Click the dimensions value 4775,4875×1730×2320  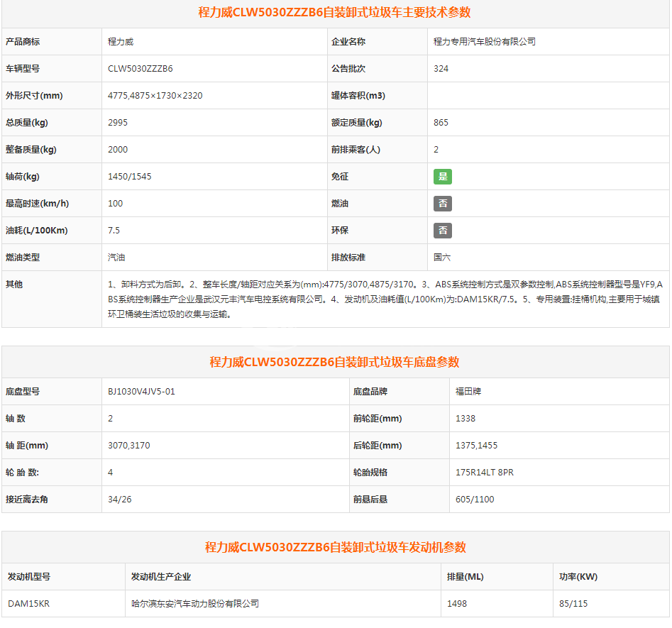(x=155, y=96)
